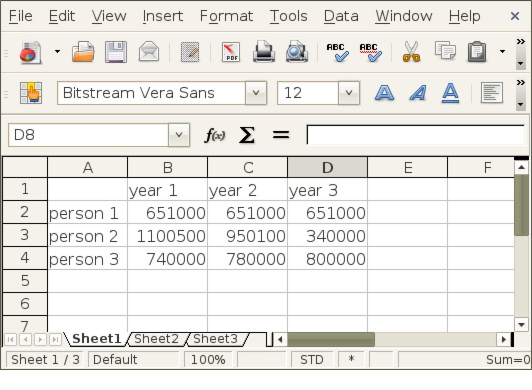Viewport: 532px width, 390px height.
Task: Select cell containing 1100500
Action: [x=168, y=236]
